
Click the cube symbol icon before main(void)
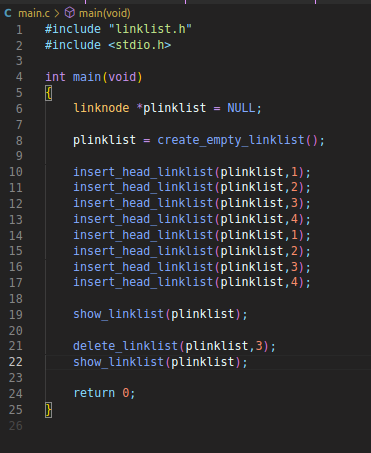[70, 13]
